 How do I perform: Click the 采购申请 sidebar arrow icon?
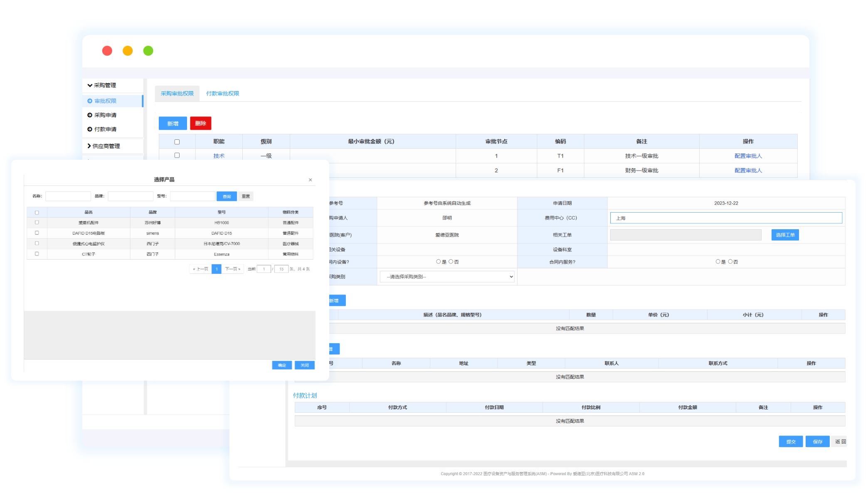tap(90, 115)
